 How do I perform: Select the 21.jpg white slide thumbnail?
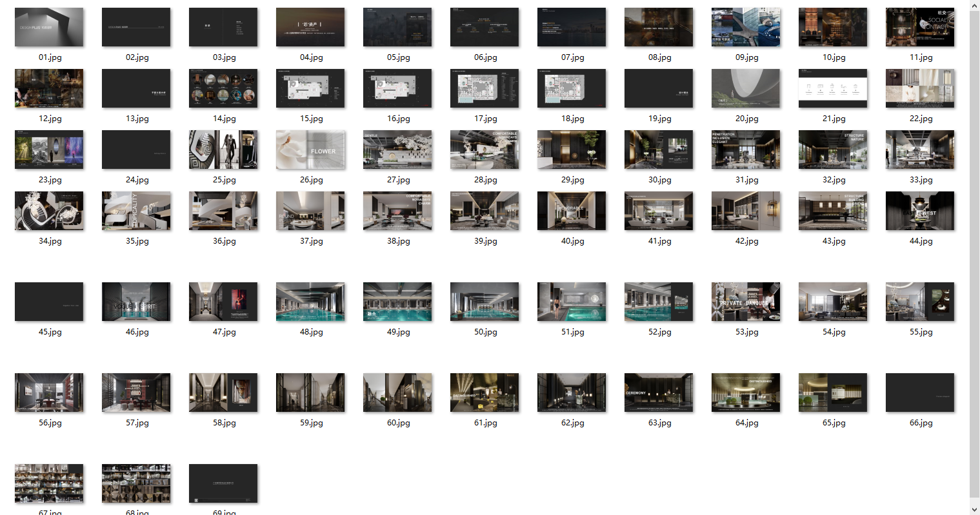click(833, 88)
